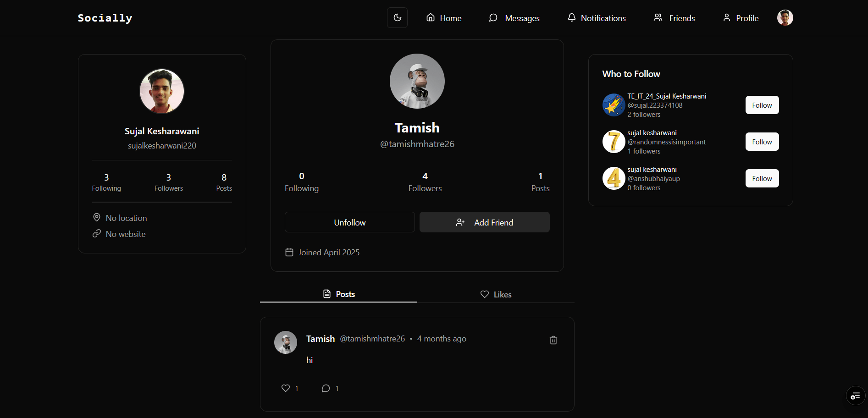
Task: Click the Add Friend button
Action: 484,222
